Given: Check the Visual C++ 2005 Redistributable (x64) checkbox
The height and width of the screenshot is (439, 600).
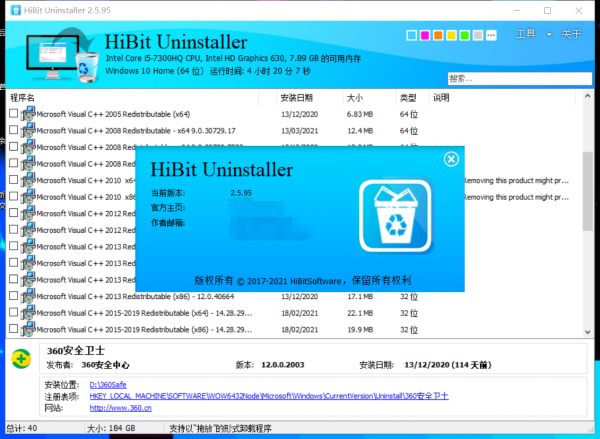Looking at the screenshot, I should click(13, 115).
